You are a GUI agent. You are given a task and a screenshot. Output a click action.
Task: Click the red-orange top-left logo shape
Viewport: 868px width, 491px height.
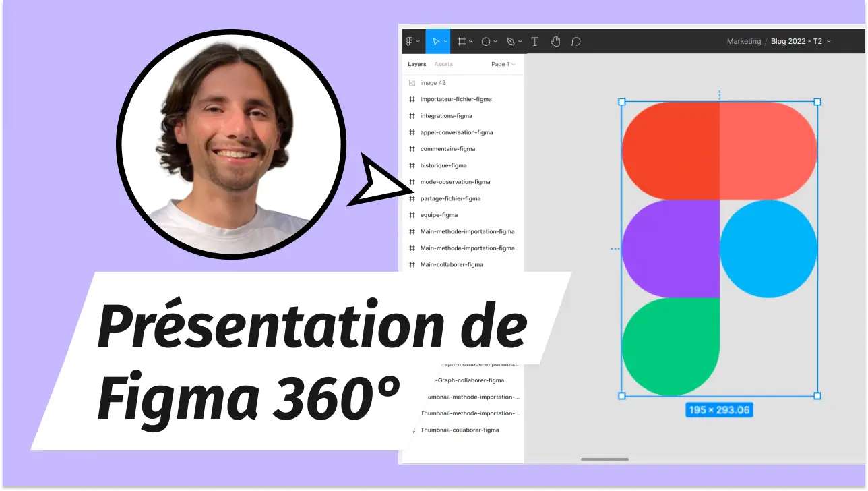pos(671,151)
